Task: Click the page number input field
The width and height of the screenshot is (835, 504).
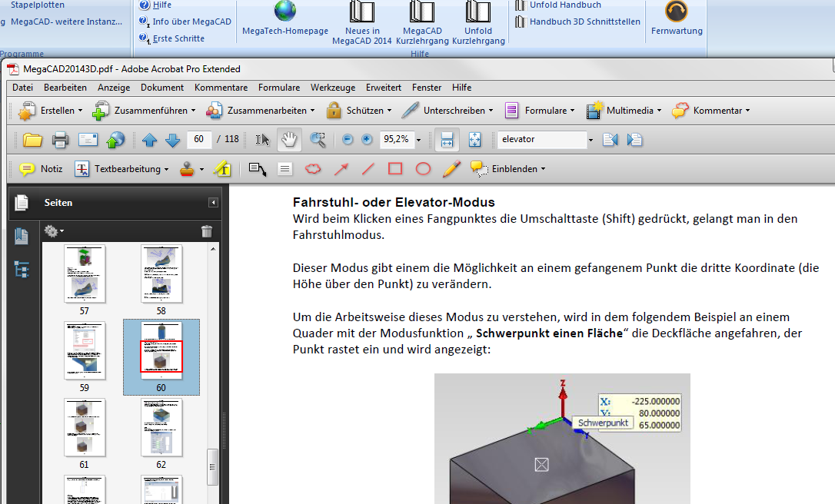Action: (x=199, y=139)
